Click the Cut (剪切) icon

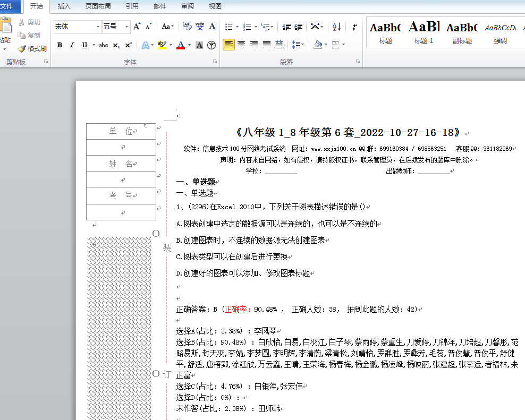22,22
